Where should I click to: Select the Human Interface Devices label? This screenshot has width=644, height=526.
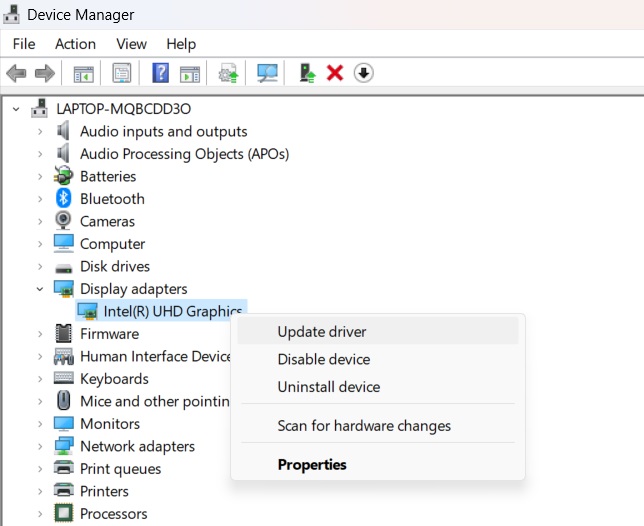coord(156,356)
